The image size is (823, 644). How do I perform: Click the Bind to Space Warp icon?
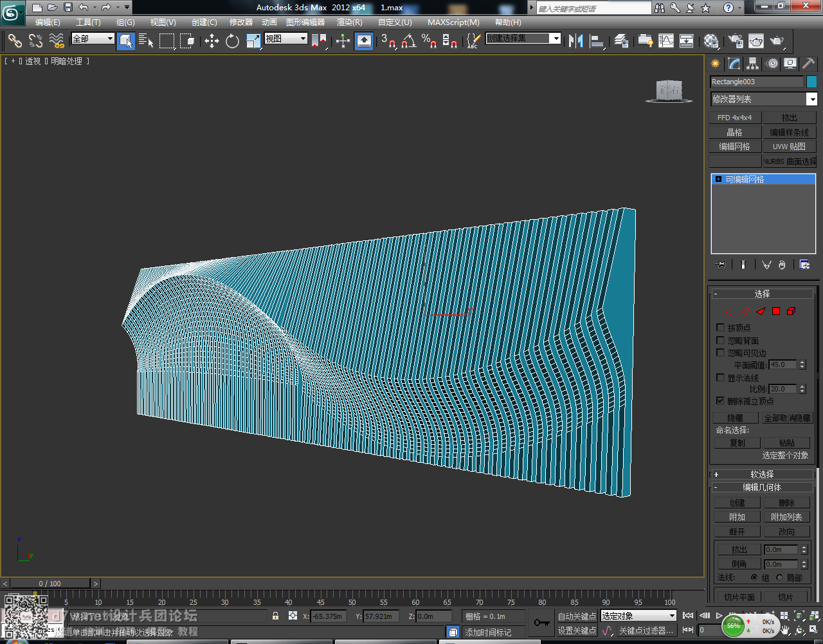pos(57,41)
